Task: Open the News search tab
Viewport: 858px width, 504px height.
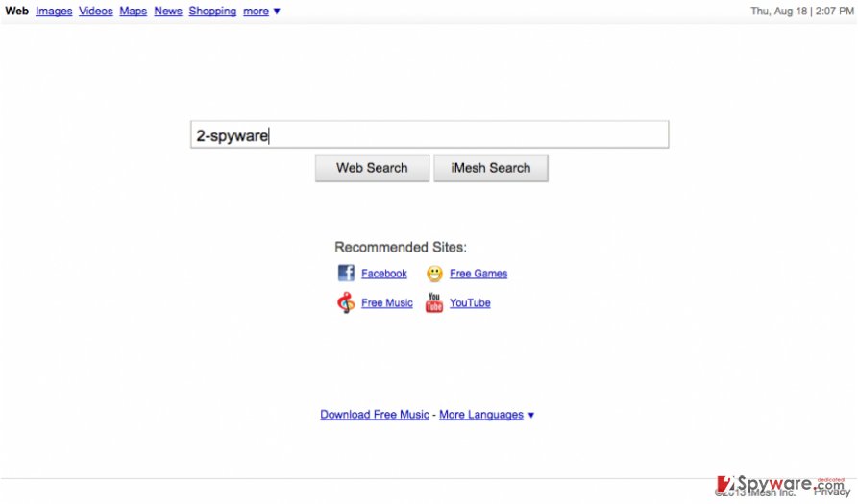Action: tap(168, 11)
